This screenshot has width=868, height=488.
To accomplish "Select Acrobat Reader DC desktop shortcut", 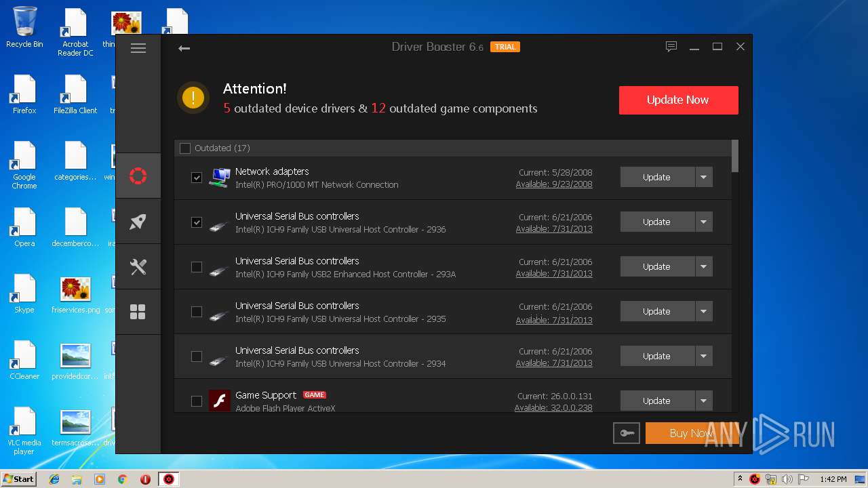I will click(75, 32).
